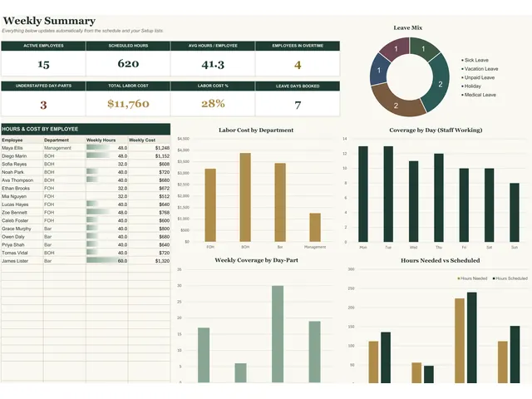
Task: Click Employees in Overtime value 4
Action: coord(298,65)
